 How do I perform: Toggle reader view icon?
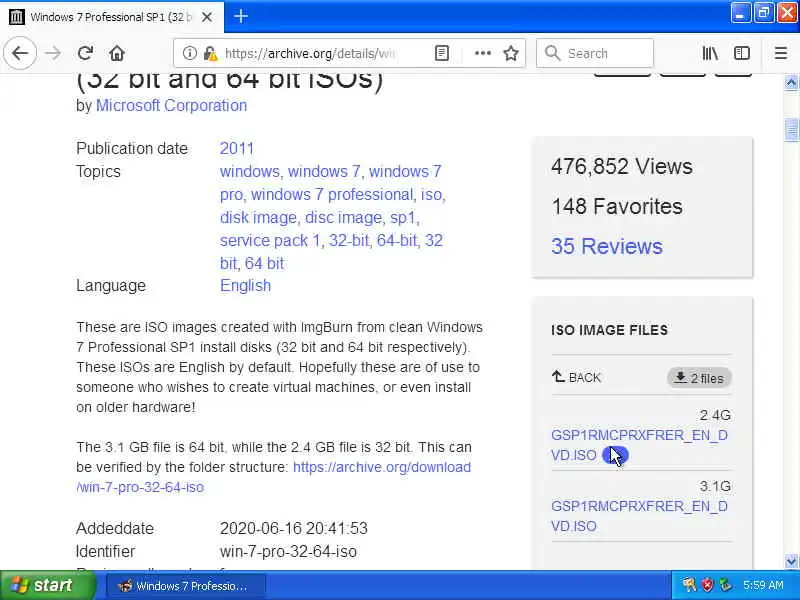[x=442, y=53]
